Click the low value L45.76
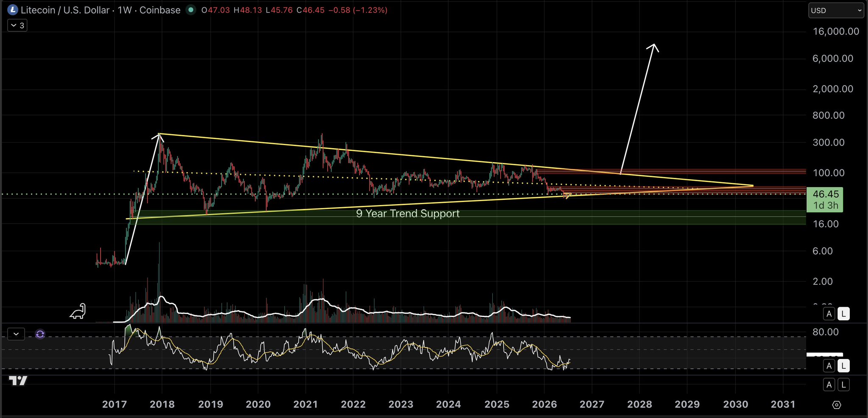868x418 pixels. pos(279,10)
